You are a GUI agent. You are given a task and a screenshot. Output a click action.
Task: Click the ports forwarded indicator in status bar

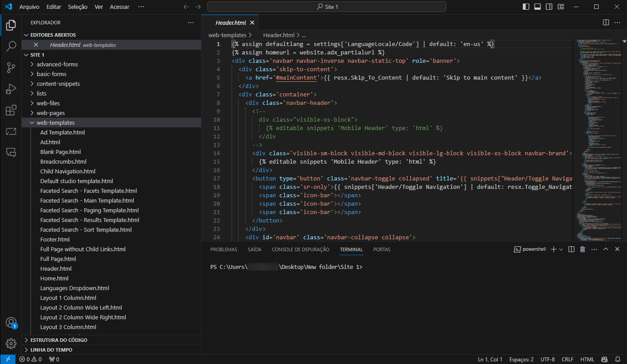coord(54,359)
